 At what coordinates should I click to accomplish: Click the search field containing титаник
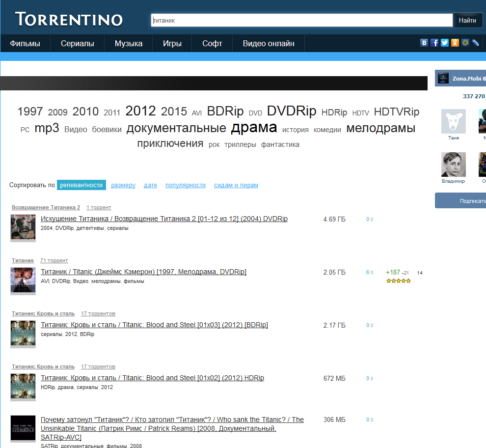pyautogui.click(x=301, y=20)
